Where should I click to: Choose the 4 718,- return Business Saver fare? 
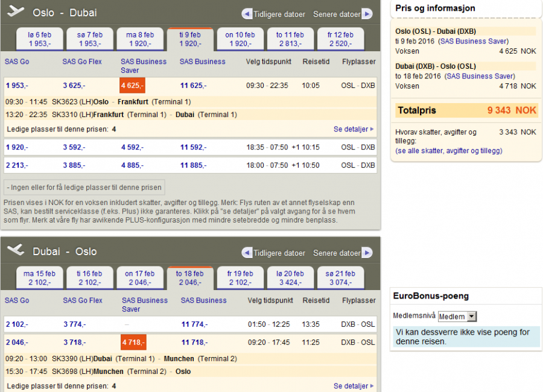tap(133, 343)
